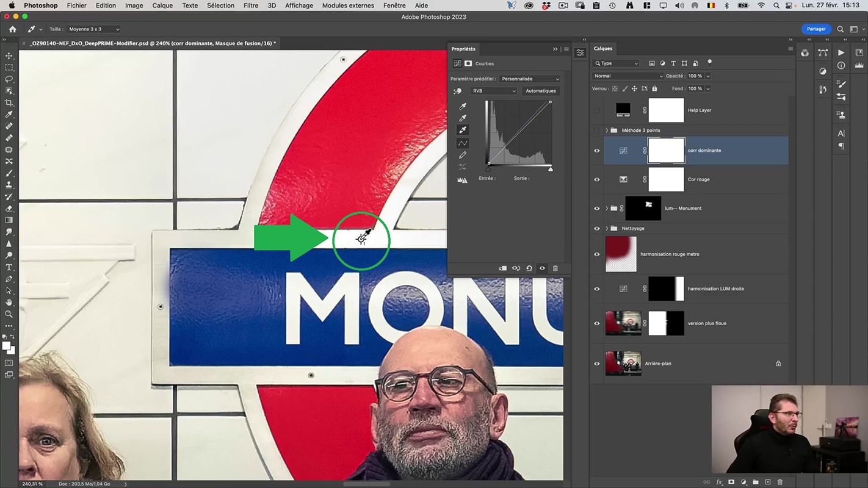Select the Horizontal Type tool
The width and height of the screenshot is (868, 488).
pos(9,267)
